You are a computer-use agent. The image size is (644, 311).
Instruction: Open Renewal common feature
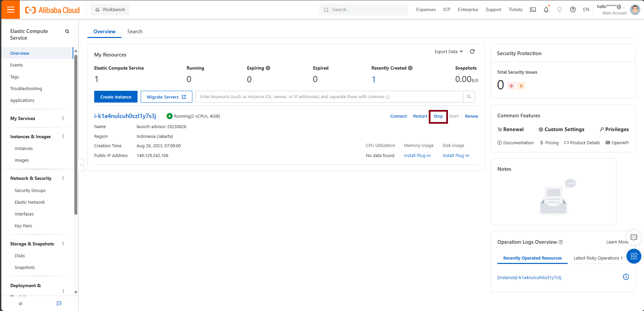pos(510,129)
